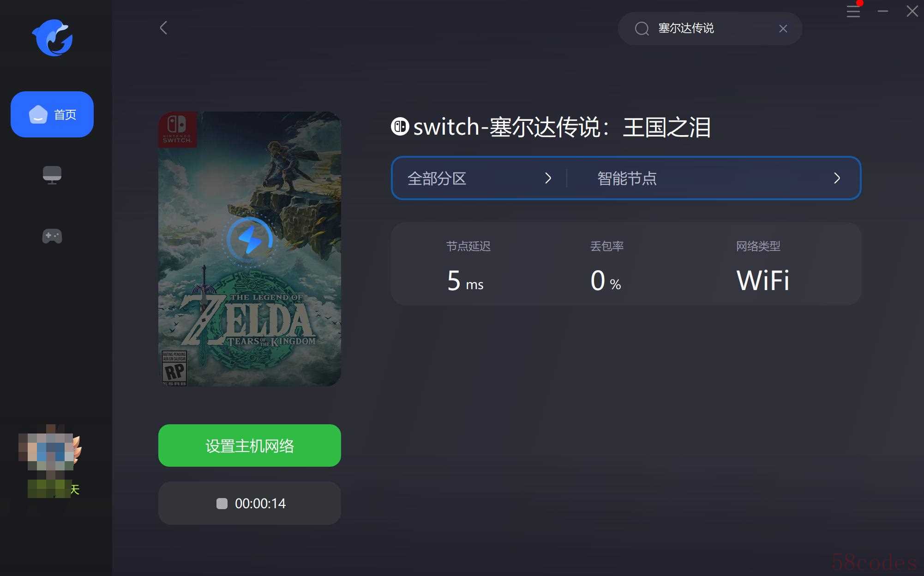Image resolution: width=924 pixels, height=576 pixels.
Task: Click the chevron beside 智能节点
Action: point(837,178)
